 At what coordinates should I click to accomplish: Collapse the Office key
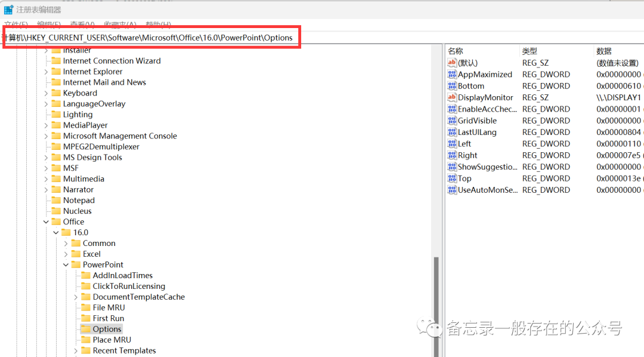pos(46,221)
